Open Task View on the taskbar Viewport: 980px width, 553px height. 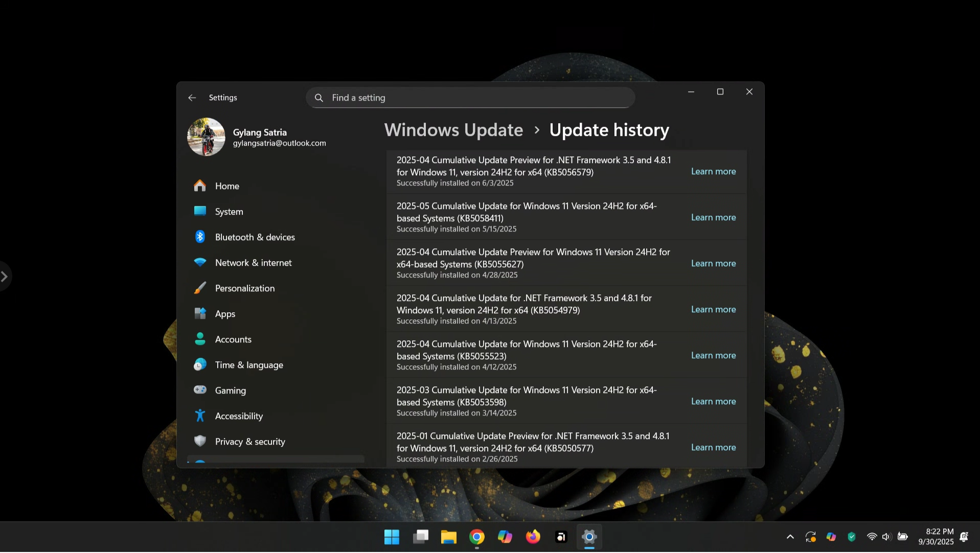coord(421,537)
